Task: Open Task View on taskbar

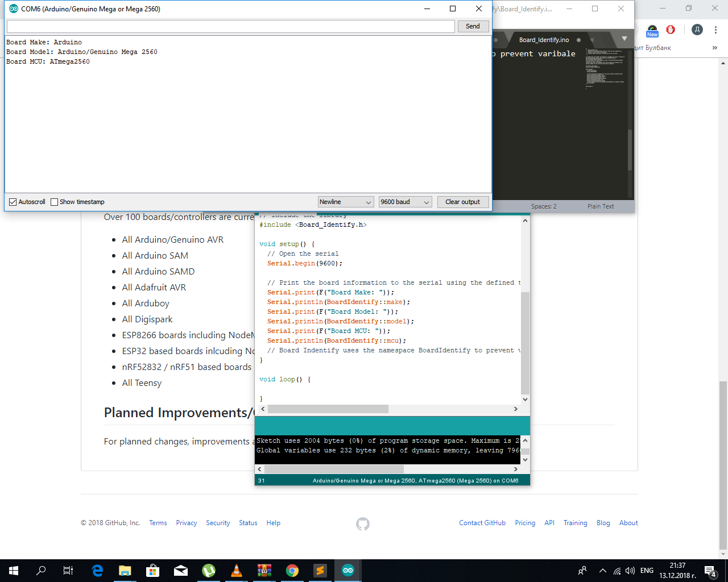Action: [68, 571]
